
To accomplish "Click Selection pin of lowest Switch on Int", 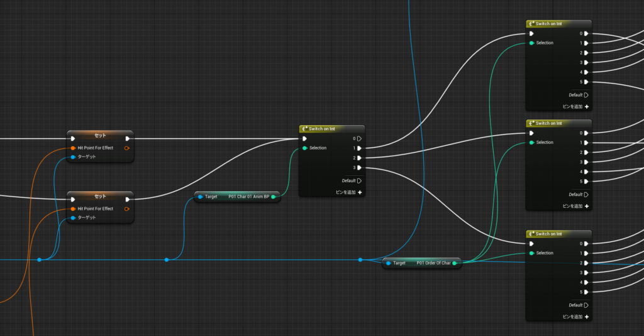I will coord(531,253).
